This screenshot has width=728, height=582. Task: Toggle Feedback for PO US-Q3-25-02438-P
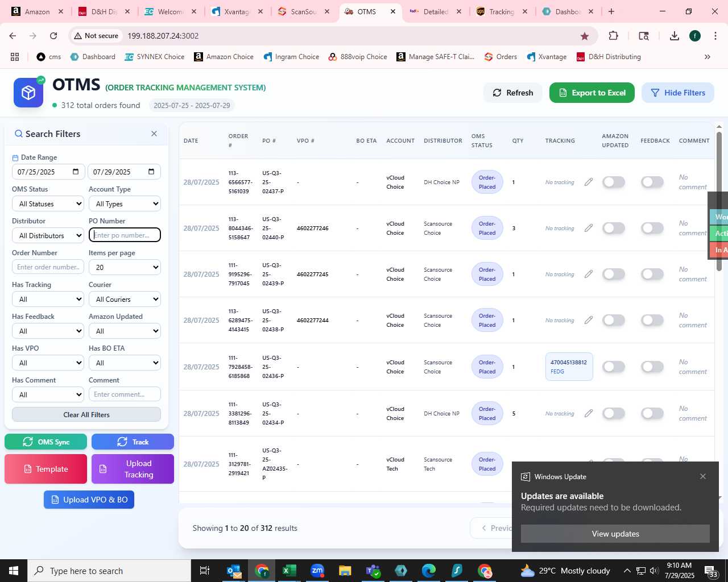point(652,320)
